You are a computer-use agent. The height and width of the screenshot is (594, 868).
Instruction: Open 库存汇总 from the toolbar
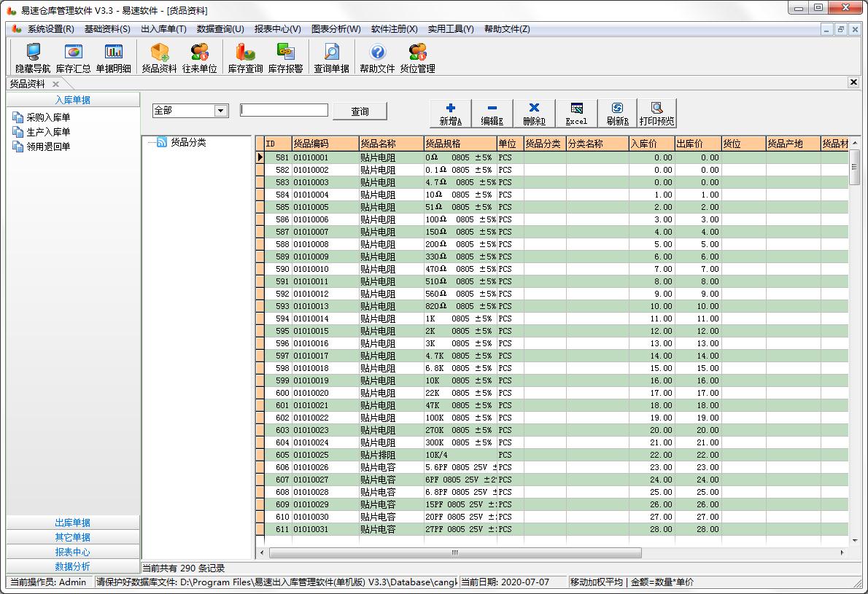coord(73,58)
